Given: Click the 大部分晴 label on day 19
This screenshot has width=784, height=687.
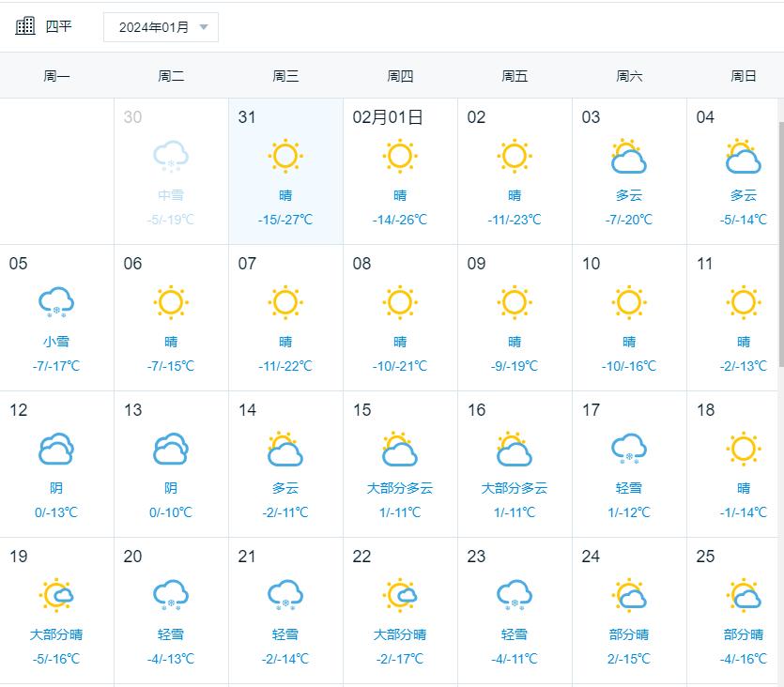Looking at the screenshot, I should coord(56,634).
